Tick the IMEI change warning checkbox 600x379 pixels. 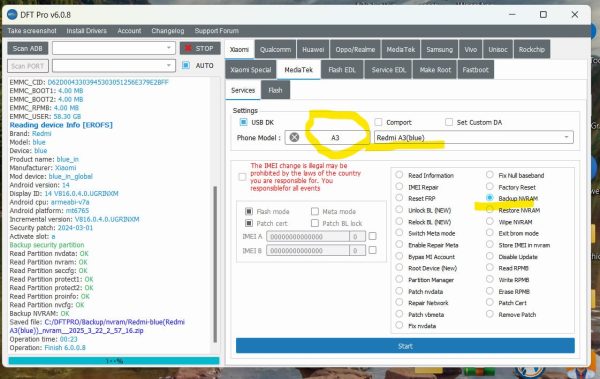click(242, 177)
